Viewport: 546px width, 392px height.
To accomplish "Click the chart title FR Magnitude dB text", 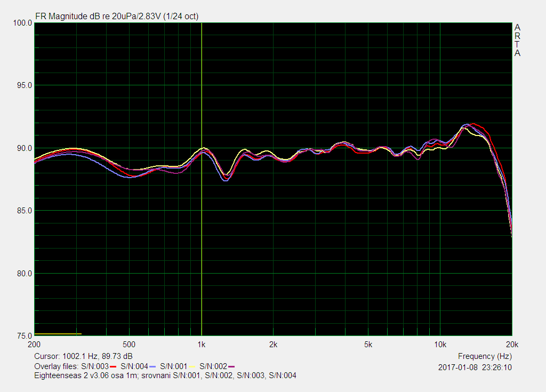I will tap(117, 17).
